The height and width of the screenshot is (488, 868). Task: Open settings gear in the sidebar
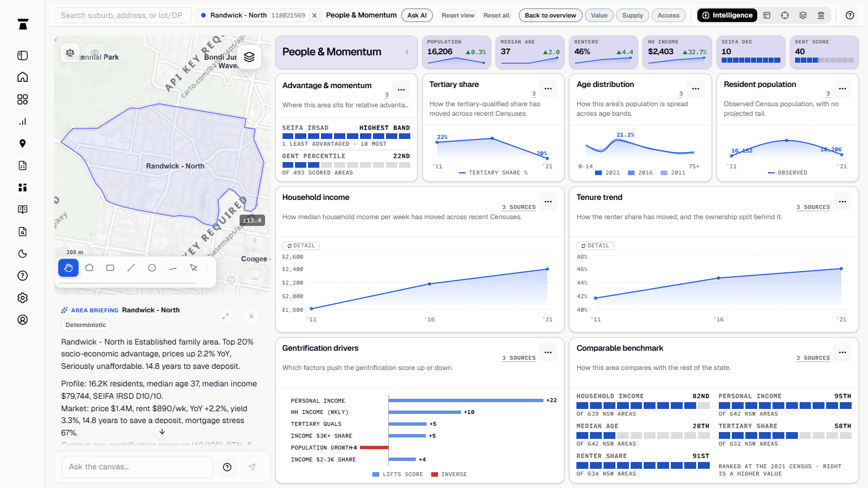[23, 298]
